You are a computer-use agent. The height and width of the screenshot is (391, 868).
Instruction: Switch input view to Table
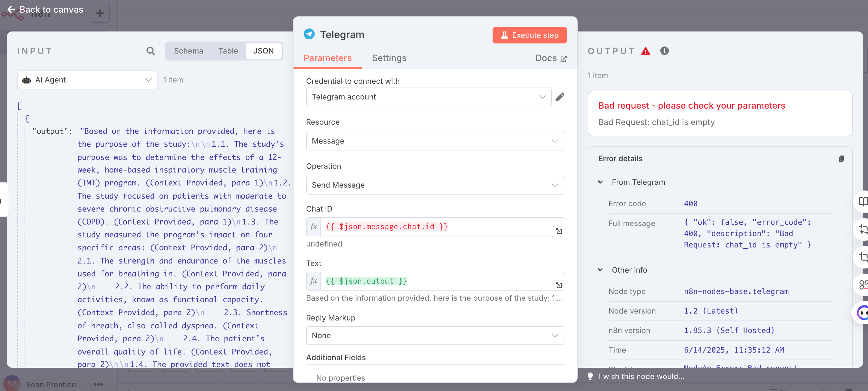click(228, 51)
